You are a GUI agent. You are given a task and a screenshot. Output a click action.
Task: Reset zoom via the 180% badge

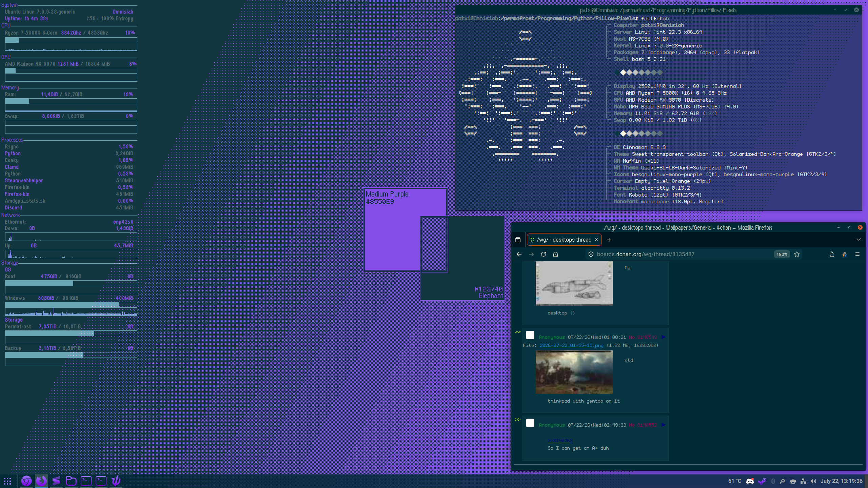782,254
